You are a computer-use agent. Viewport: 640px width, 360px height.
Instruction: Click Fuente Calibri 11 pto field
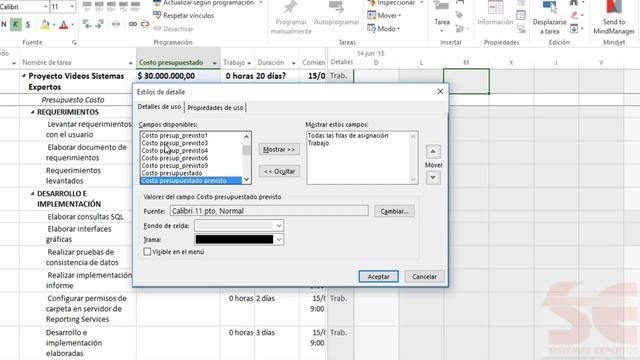(269, 211)
